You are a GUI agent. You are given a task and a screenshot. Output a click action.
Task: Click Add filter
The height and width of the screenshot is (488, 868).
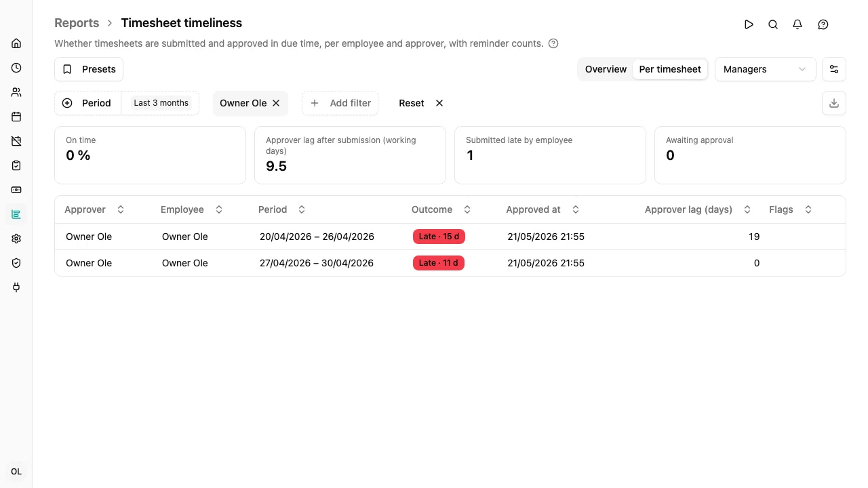click(340, 103)
